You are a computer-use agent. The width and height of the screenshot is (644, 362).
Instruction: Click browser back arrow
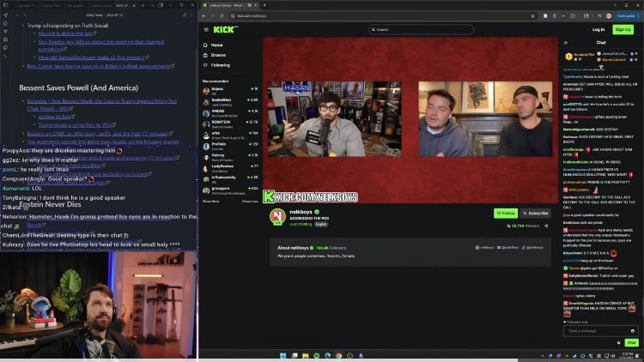[x=204, y=16]
